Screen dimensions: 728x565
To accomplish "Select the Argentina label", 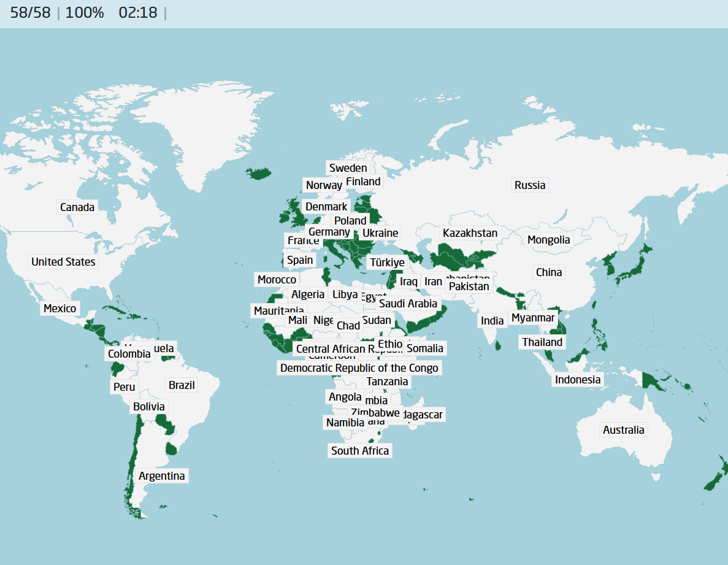I will (161, 476).
